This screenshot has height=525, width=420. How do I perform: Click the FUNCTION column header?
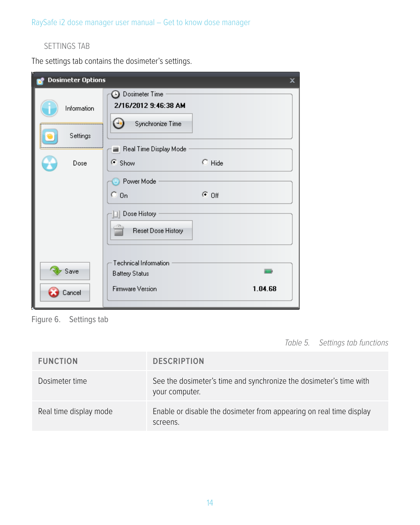click(x=58, y=361)
